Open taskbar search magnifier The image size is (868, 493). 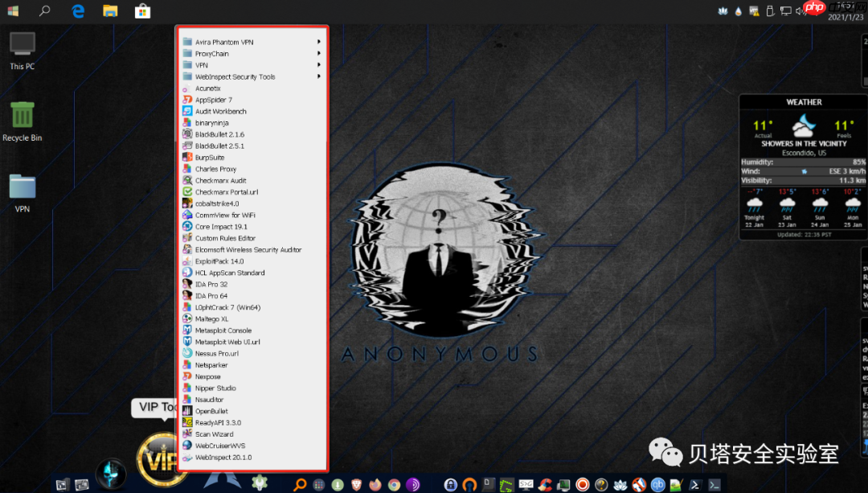[45, 10]
